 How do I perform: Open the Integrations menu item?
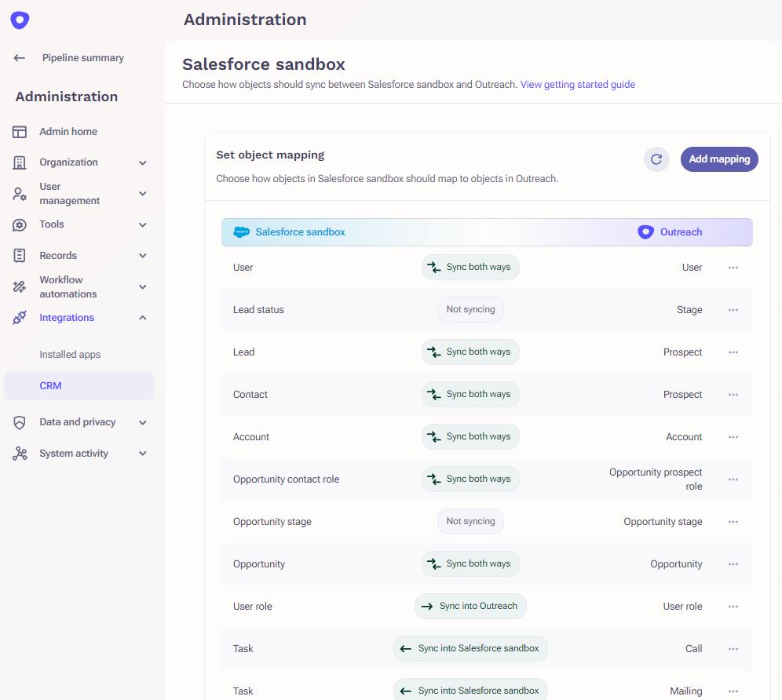67,318
